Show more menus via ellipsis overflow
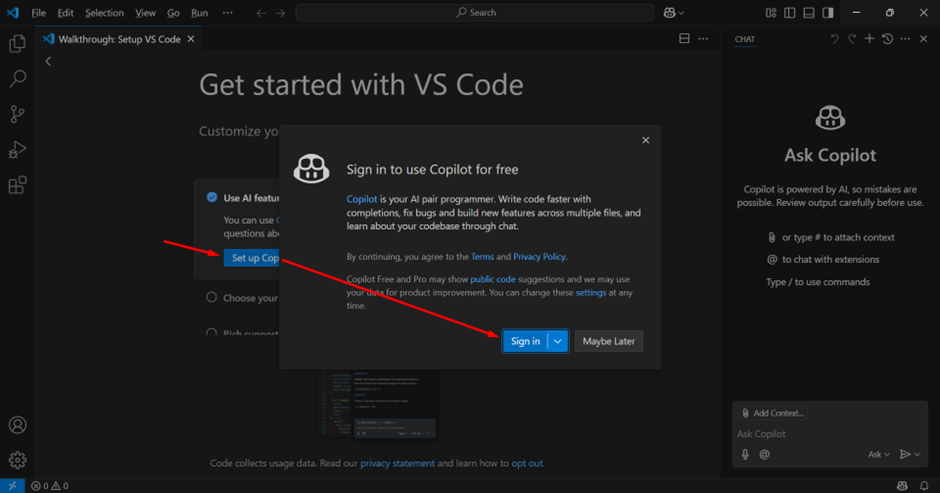This screenshot has width=940, height=493. (228, 13)
